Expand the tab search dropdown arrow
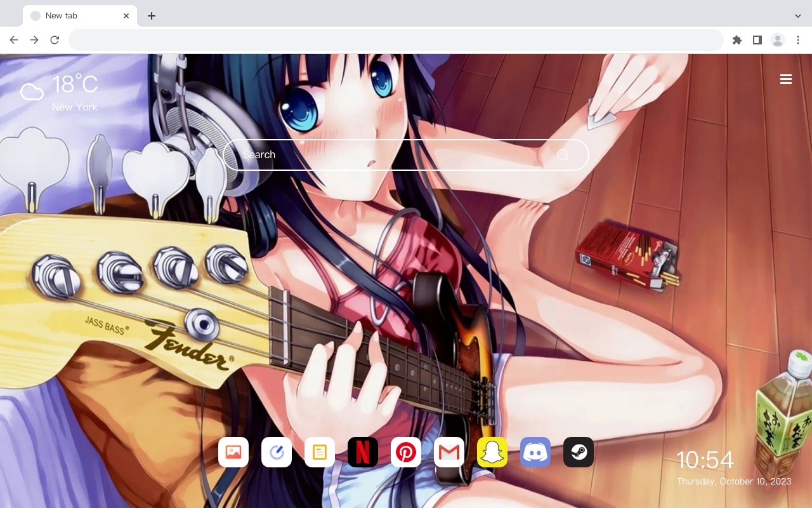The image size is (812, 508). point(798,16)
